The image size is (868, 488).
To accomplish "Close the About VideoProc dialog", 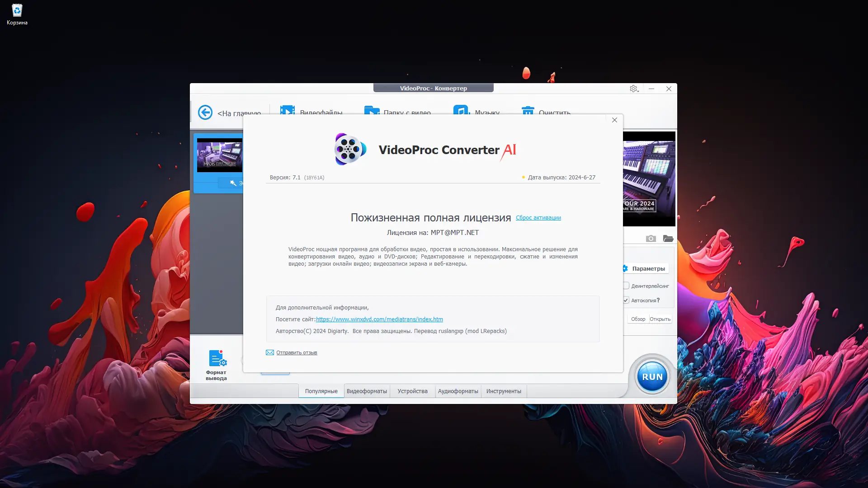I will point(614,120).
